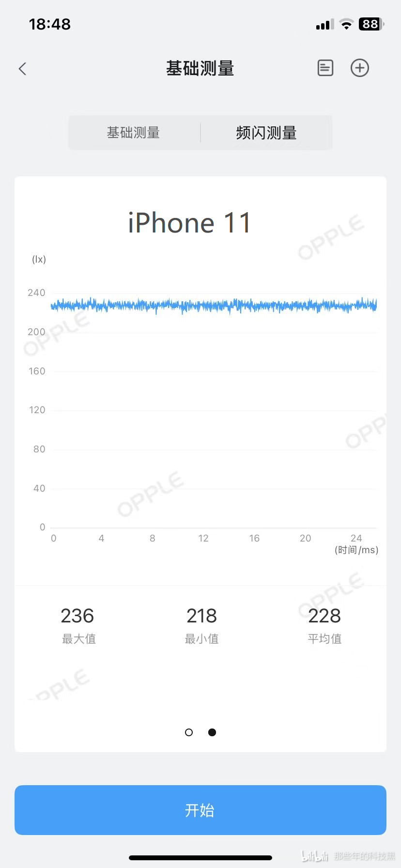This screenshot has height=868, width=401.
Task: Tap the bilibili watermark logo
Action: [315, 856]
